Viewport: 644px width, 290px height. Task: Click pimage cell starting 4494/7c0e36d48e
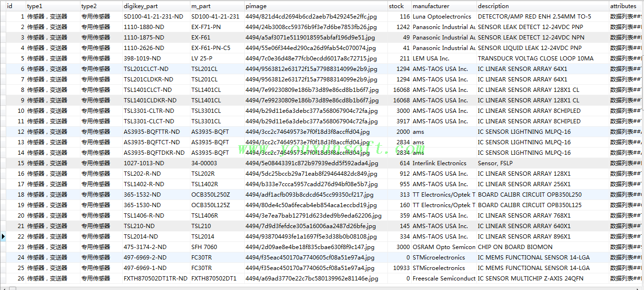click(316, 59)
